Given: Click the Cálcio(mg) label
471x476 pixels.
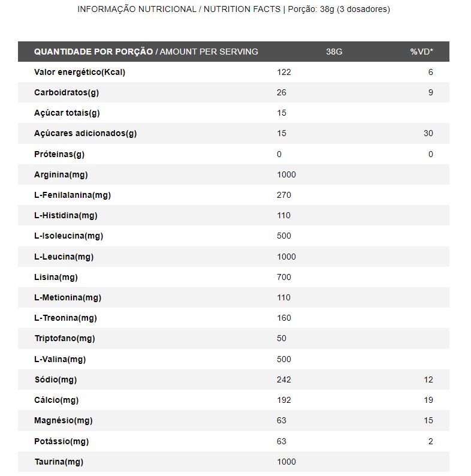Looking at the screenshot, I should 56,400.
